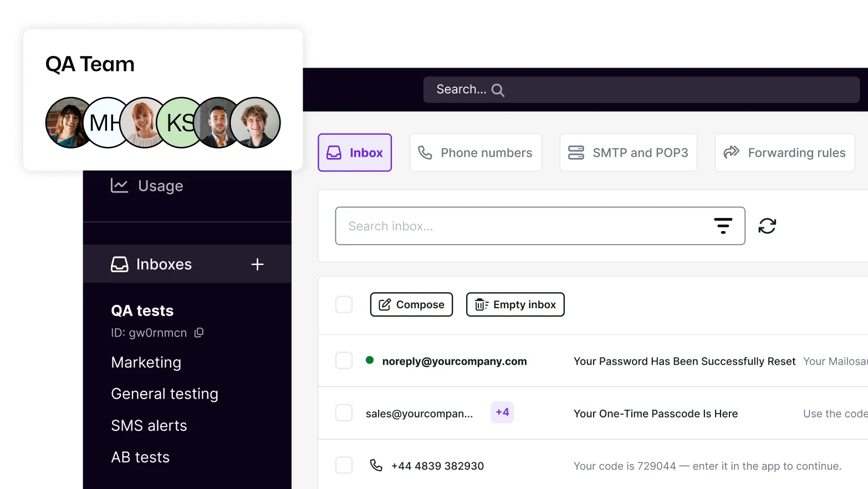Viewport: 868px width, 489px height.
Task: Select the suited man's avatar in QA Team
Action: 216,123
